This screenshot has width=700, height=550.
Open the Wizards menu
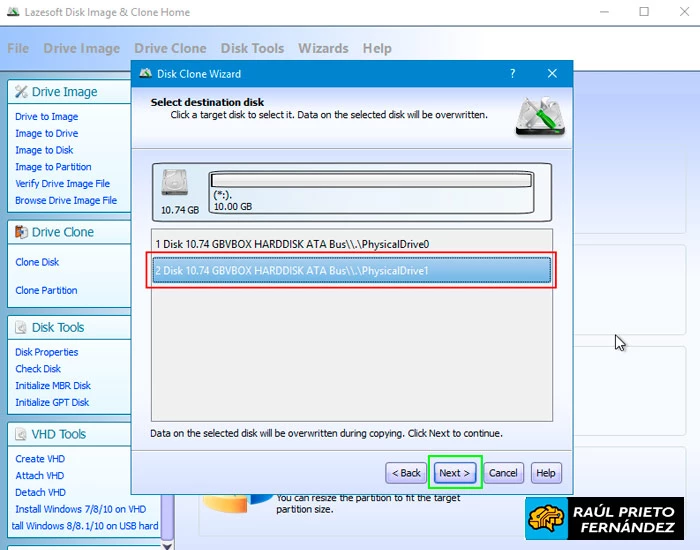click(322, 48)
